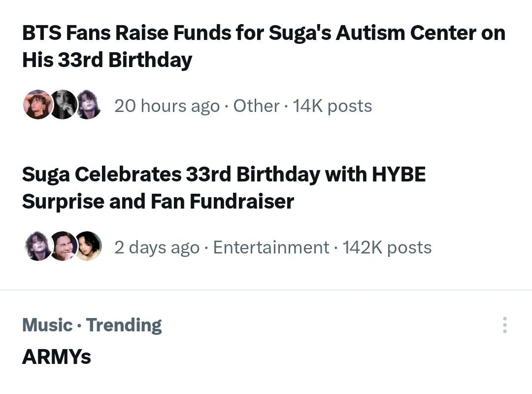The image size is (532, 394).
Task: Click the 'Music · Trending' category label
Action: [92, 325]
